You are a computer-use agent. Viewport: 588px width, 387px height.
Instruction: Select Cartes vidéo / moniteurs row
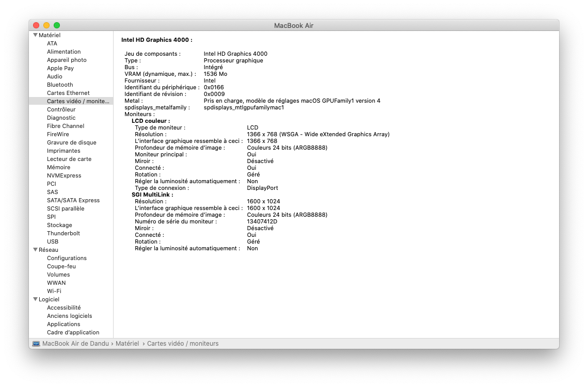[x=71, y=101]
